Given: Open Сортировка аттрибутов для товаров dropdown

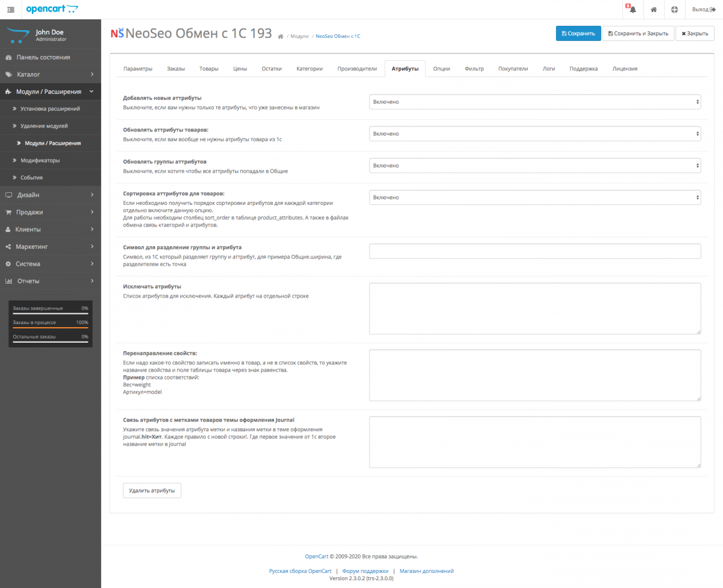Looking at the screenshot, I should 535,198.
